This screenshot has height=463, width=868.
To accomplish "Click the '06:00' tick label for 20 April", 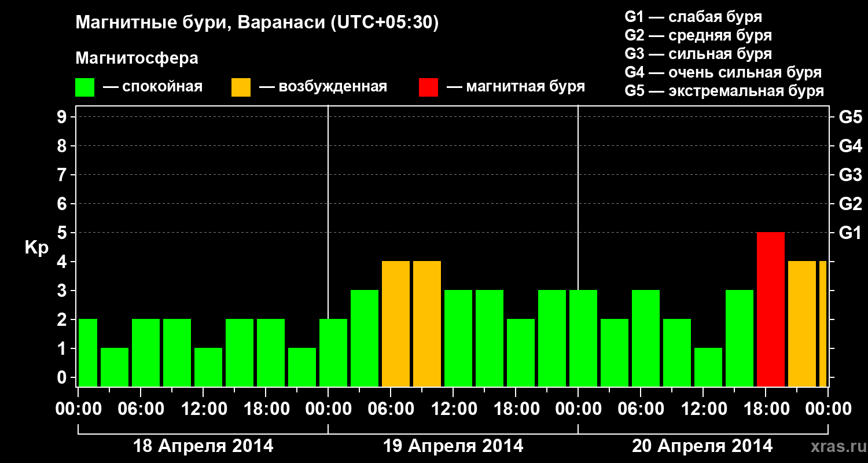I will 641,409.
